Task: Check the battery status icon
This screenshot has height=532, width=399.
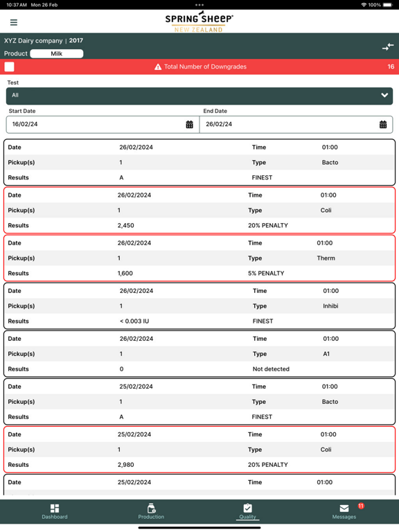Action: [x=388, y=5]
